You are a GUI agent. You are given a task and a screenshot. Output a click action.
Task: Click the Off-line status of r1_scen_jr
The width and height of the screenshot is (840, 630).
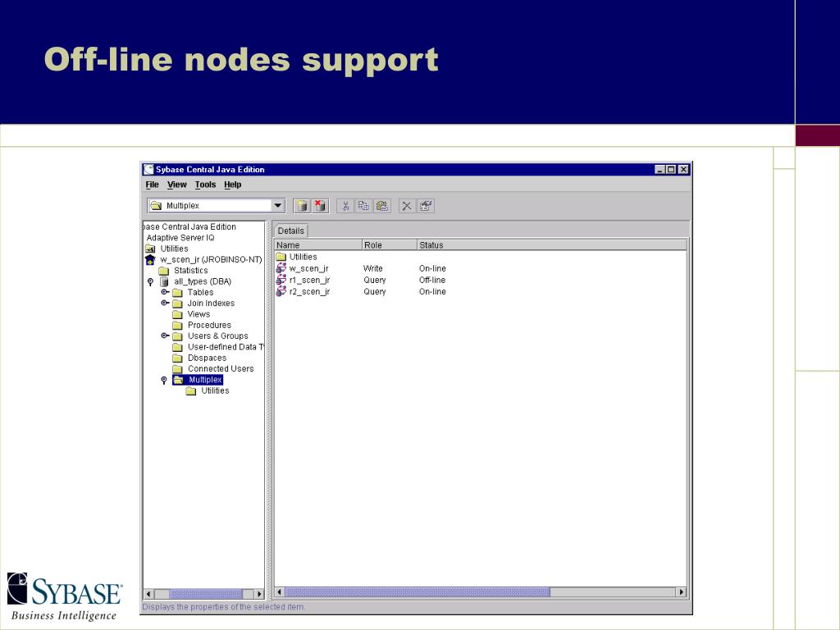click(431, 281)
